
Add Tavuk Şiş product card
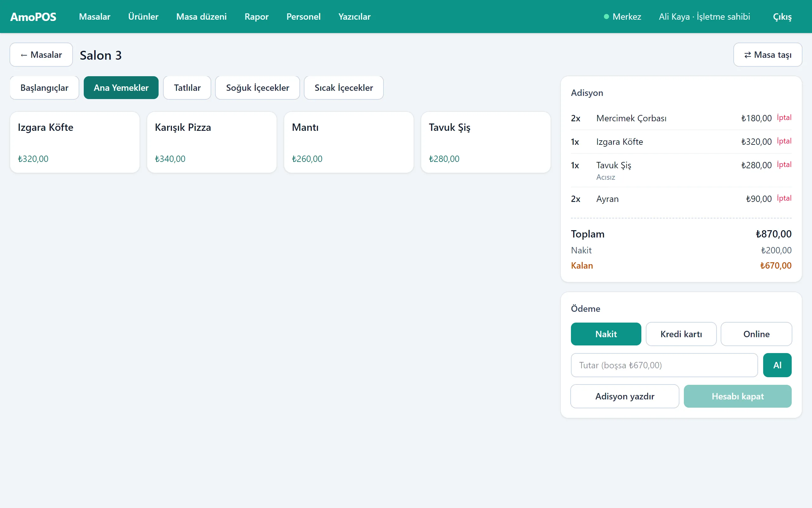(x=486, y=142)
